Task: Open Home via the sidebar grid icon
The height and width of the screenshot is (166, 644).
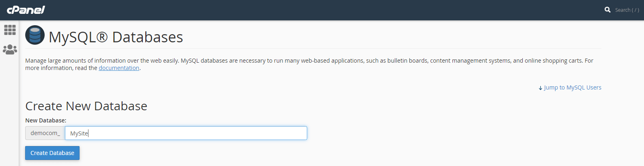Action: click(x=10, y=30)
